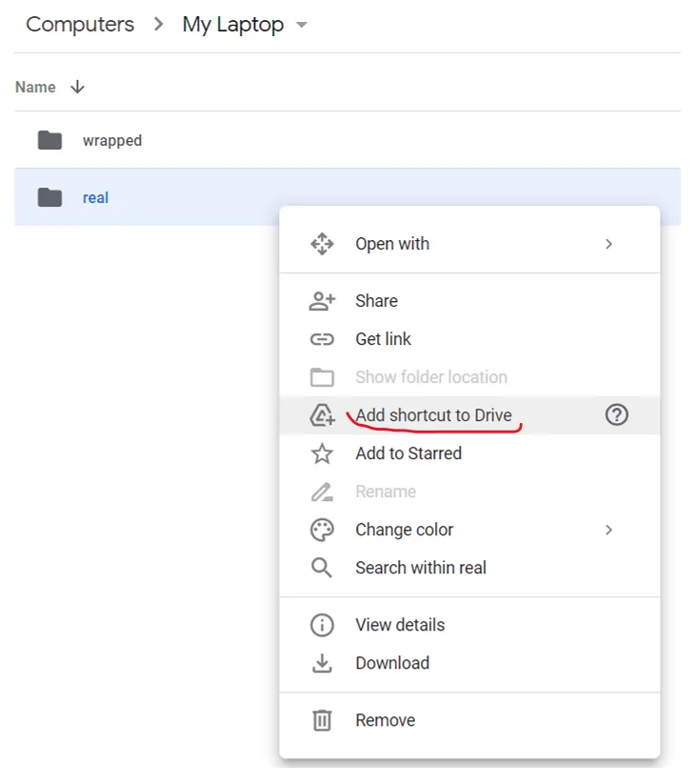Click the Search magnifier icon
This screenshot has height=784, width=697.
(323, 568)
